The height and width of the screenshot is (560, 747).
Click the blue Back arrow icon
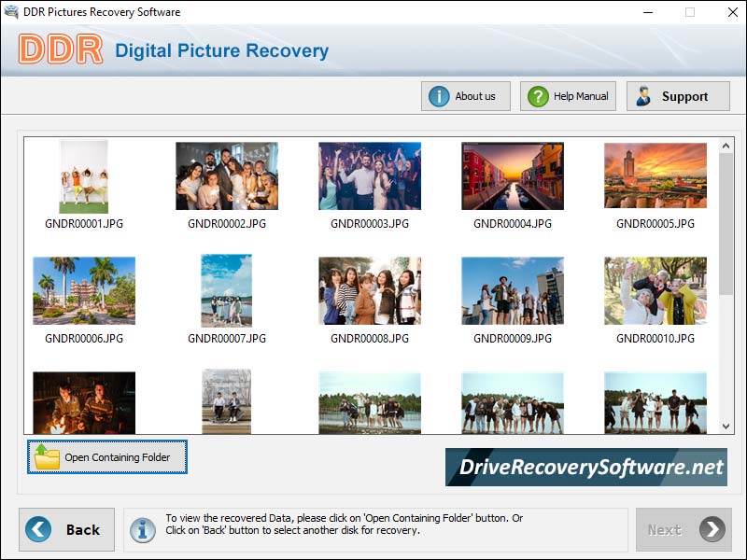38,529
